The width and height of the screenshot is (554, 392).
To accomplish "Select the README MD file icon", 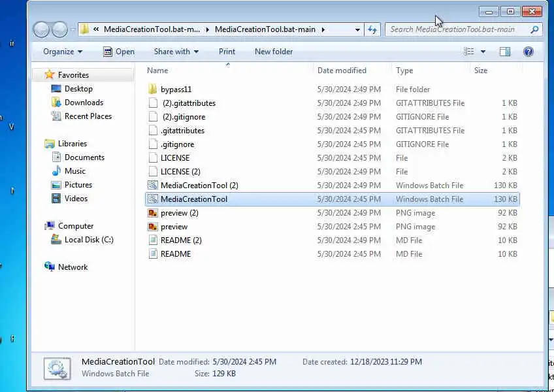I will (153, 253).
